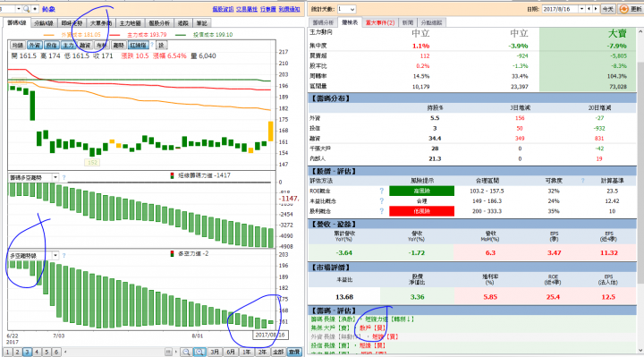Open chart settings 設 button
The width and height of the screenshot is (644, 357).
coord(161,46)
